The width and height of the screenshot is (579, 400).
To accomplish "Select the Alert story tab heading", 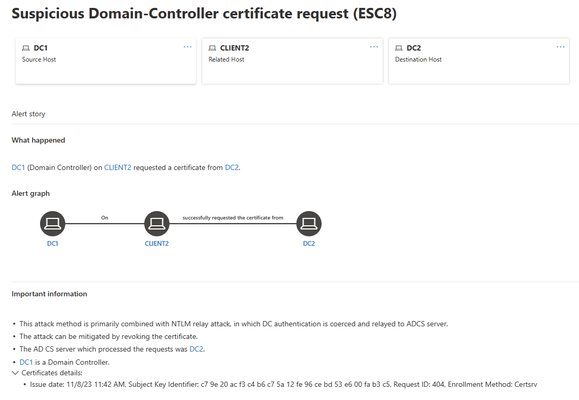I will [x=28, y=114].
